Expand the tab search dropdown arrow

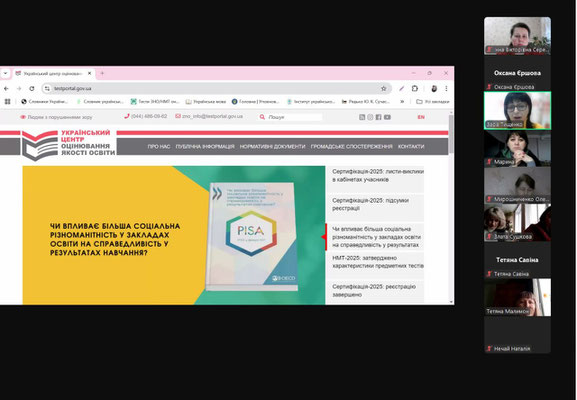pyautogui.click(x=5, y=74)
